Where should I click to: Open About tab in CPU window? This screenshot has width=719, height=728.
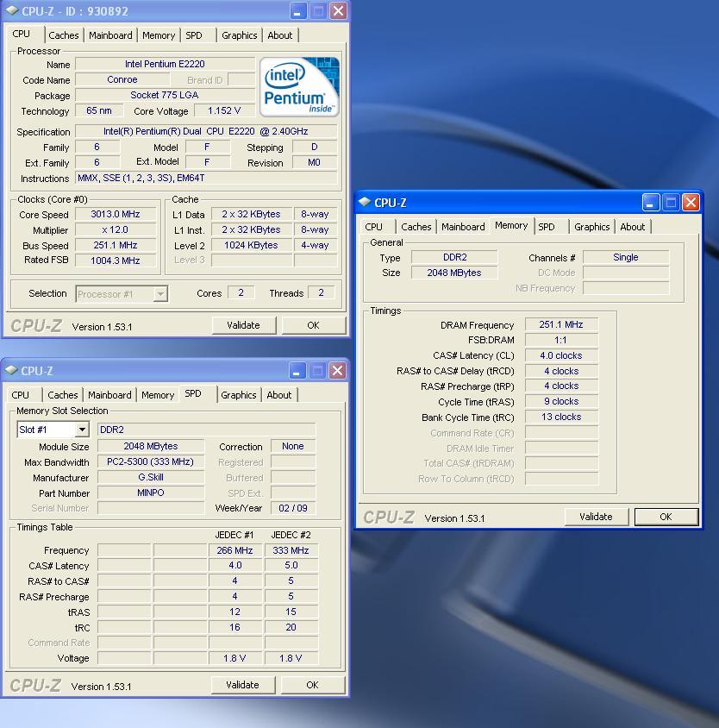pos(280,35)
